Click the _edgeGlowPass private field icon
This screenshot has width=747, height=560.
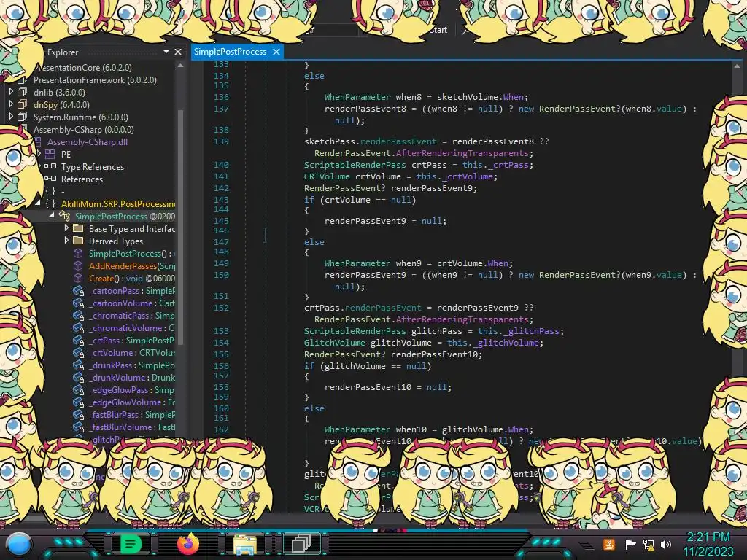pyautogui.click(x=79, y=389)
